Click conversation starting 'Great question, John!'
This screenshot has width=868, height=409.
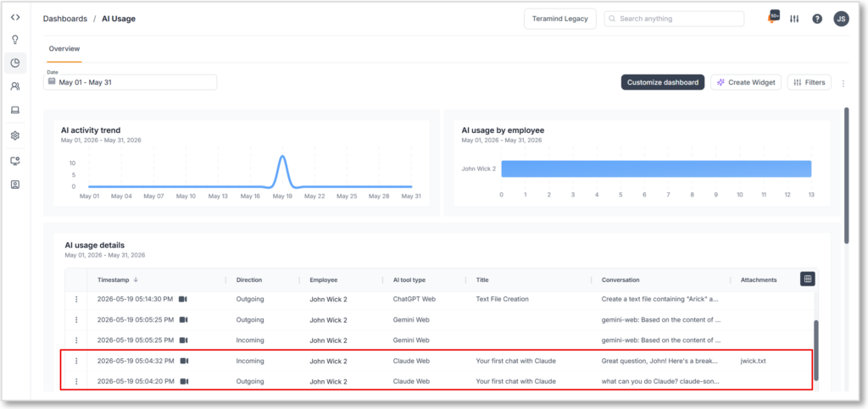point(659,361)
